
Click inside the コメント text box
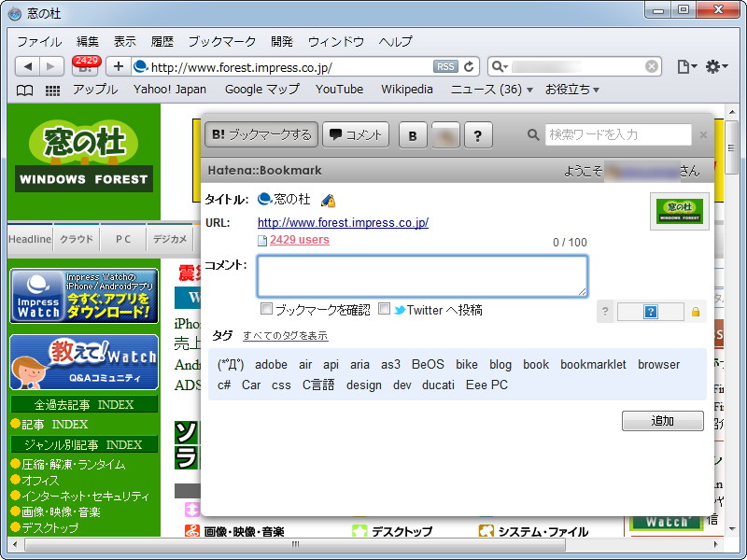point(420,274)
